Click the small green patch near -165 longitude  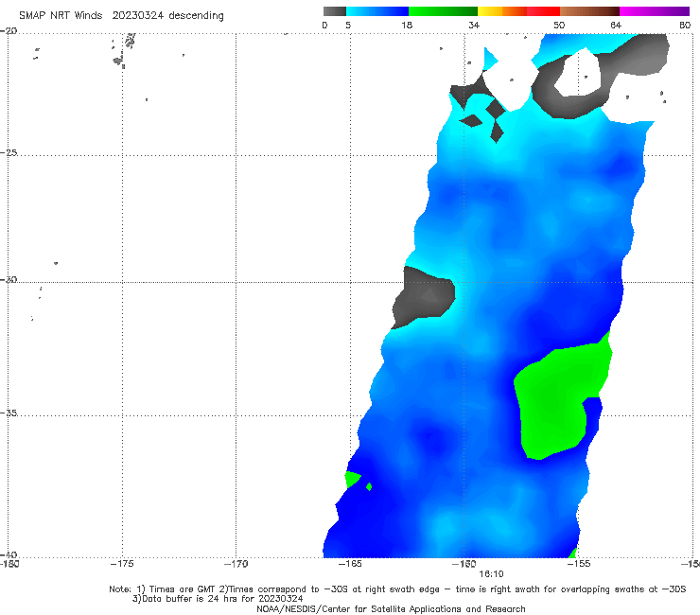[x=352, y=479]
